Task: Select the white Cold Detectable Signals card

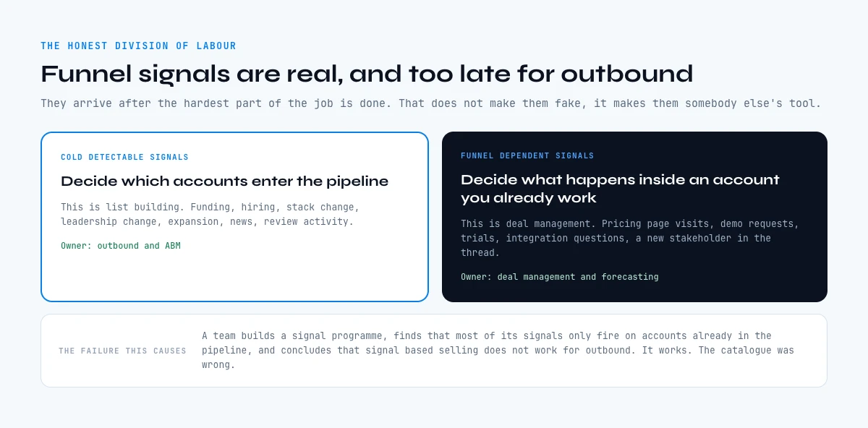Action: coord(234,217)
